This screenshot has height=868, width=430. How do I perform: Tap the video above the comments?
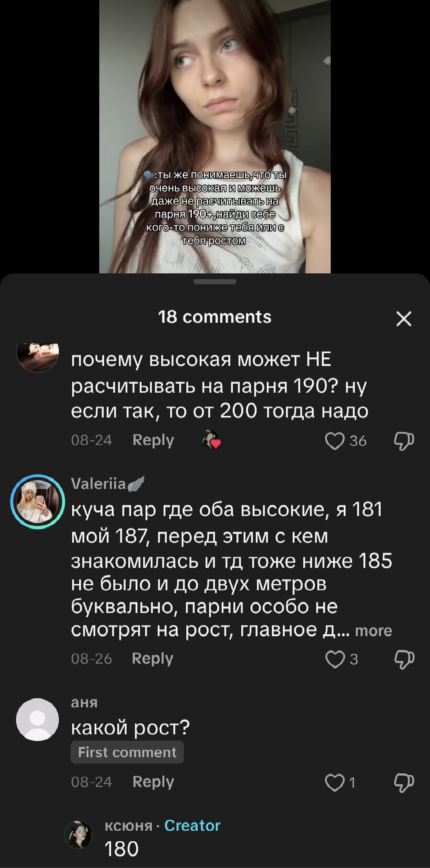pyautogui.click(x=215, y=136)
